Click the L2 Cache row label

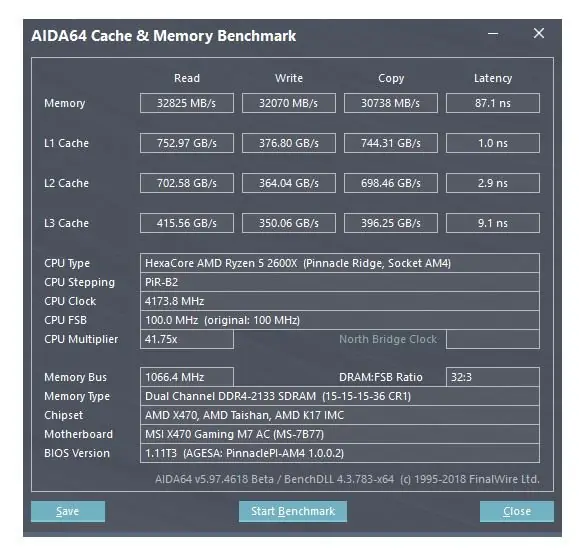pos(66,183)
